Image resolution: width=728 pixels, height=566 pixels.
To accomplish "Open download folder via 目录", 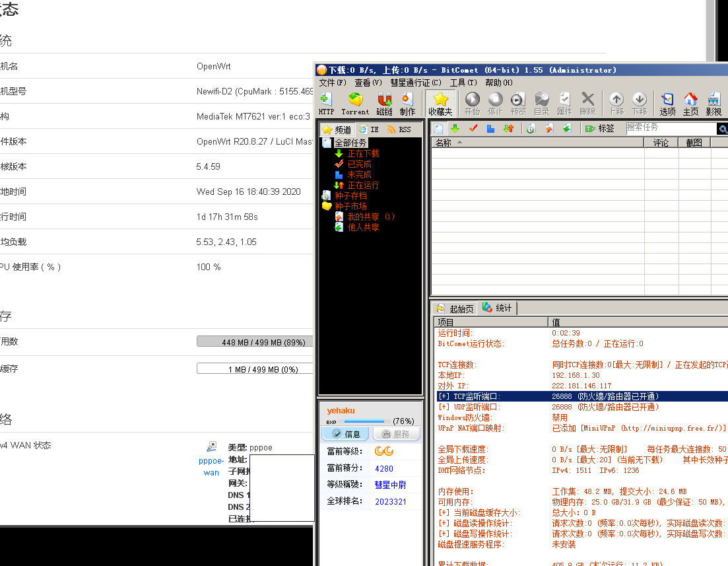I will [x=541, y=103].
